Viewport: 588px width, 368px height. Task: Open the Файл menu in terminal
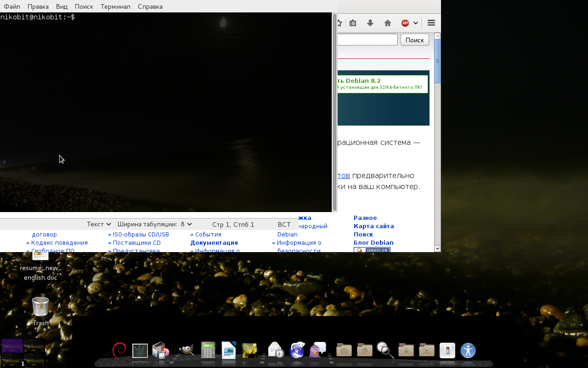(x=12, y=6)
